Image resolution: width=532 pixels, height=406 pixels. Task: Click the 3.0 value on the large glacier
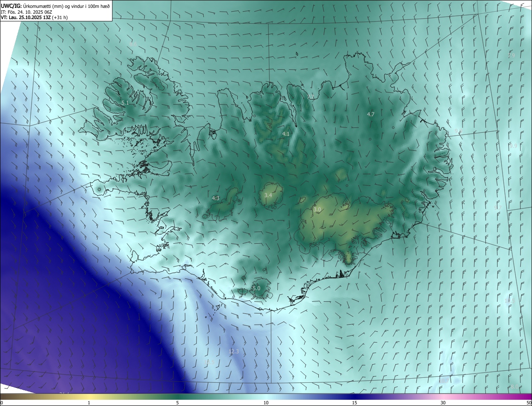coord(317,210)
